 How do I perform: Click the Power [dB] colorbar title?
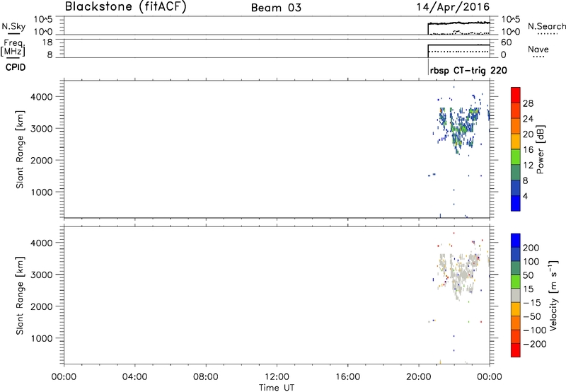point(540,149)
